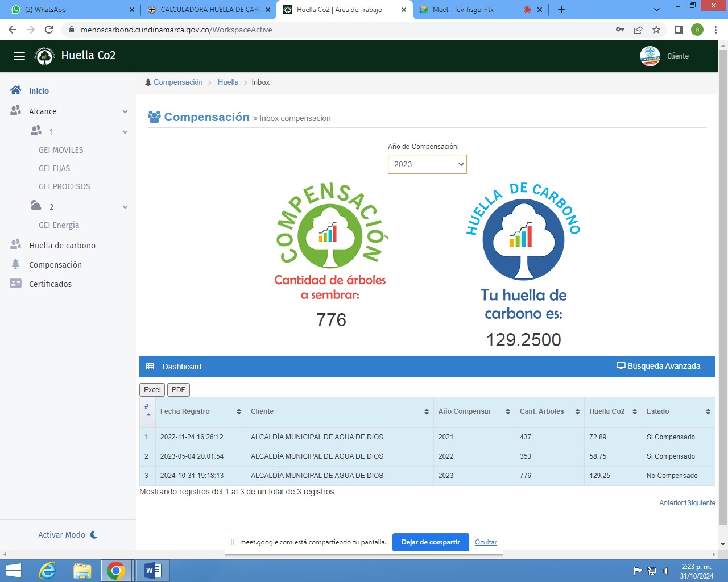
Task: Click the Compensación tree icon in sidebar
Action: click(16, 264)
